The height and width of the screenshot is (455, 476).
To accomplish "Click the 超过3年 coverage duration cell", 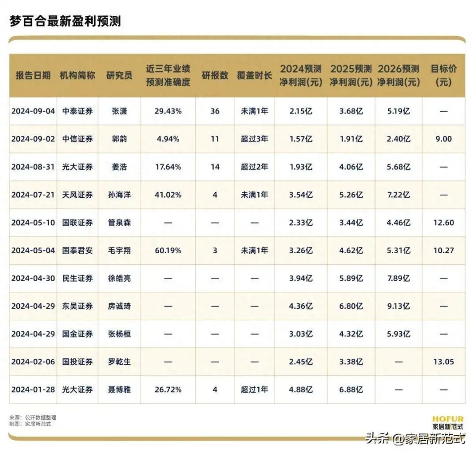I will point(254,139).
